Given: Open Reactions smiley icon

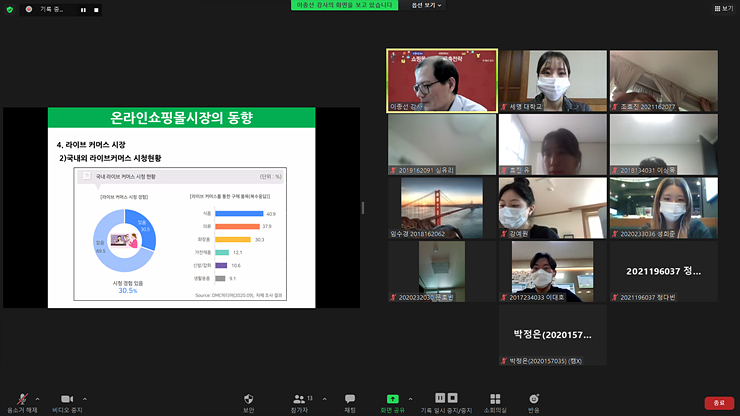Looking at the screenshot, I should click(534, 399).
